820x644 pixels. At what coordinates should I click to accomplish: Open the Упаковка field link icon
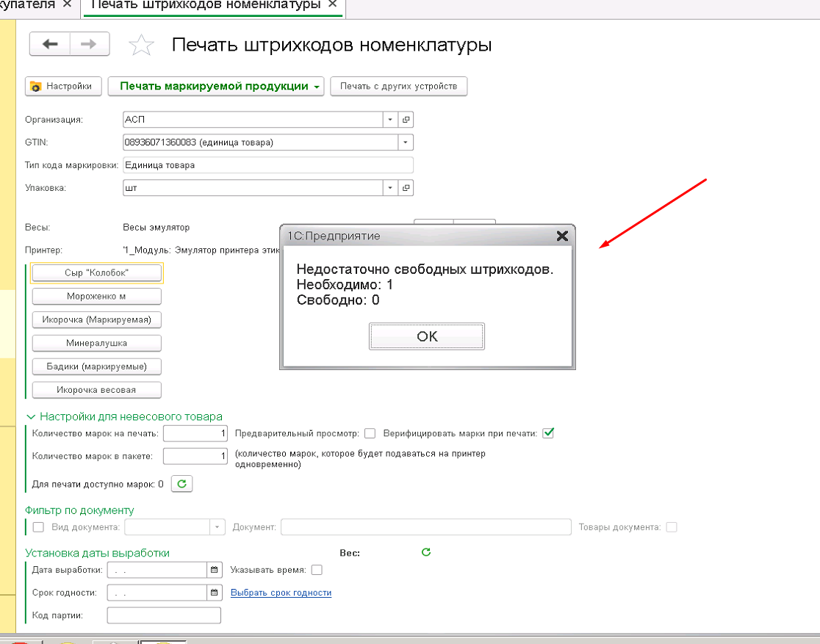tap(406, 188)
